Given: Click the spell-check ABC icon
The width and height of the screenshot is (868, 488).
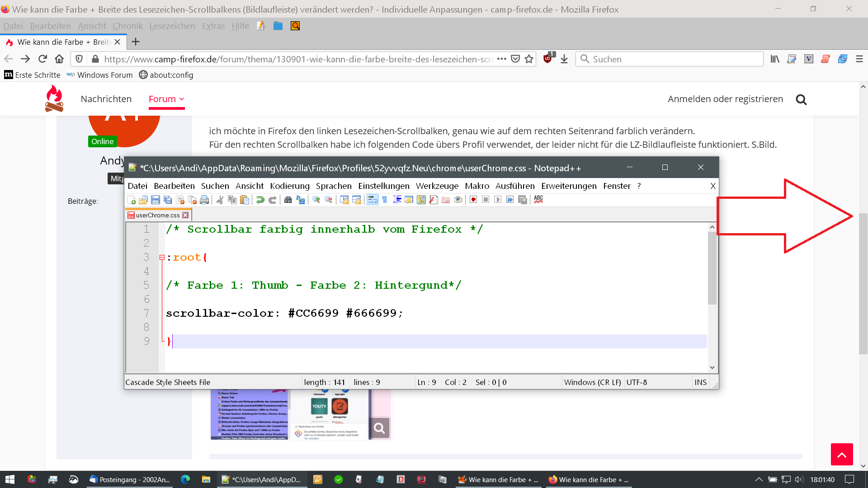Looking at the screenshot, I should point(538,199).
